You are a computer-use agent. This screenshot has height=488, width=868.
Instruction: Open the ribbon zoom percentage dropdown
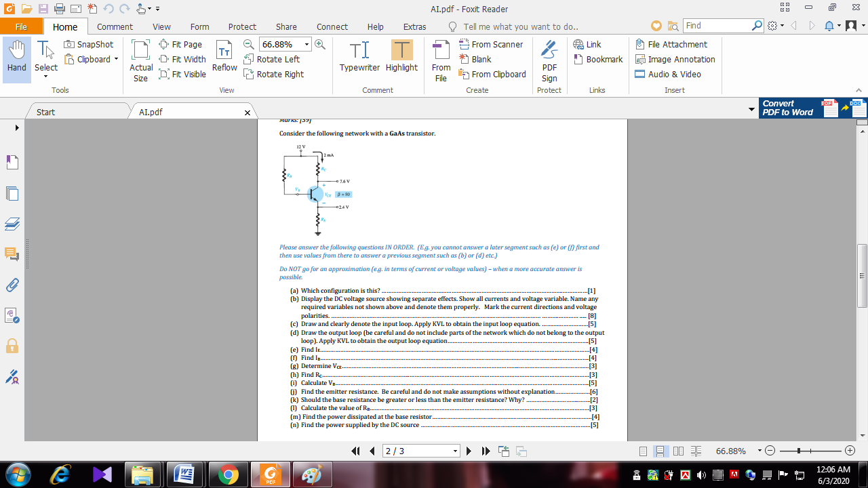point(307,44)
